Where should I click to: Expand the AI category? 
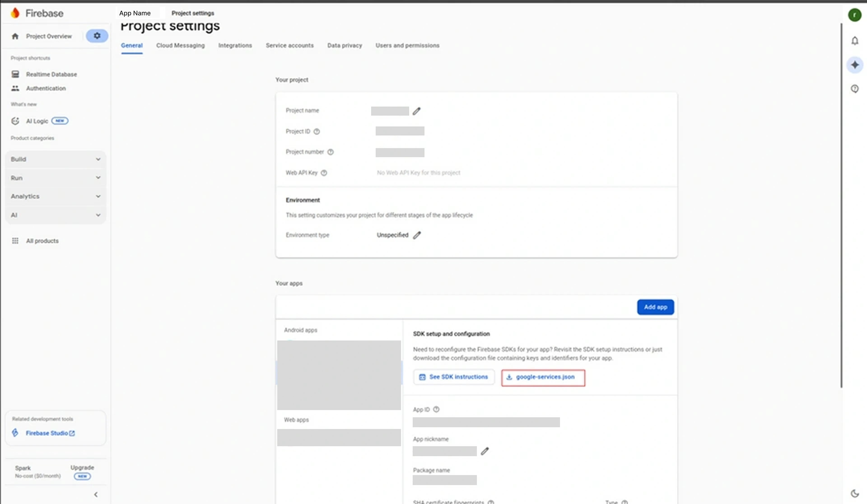55,215
